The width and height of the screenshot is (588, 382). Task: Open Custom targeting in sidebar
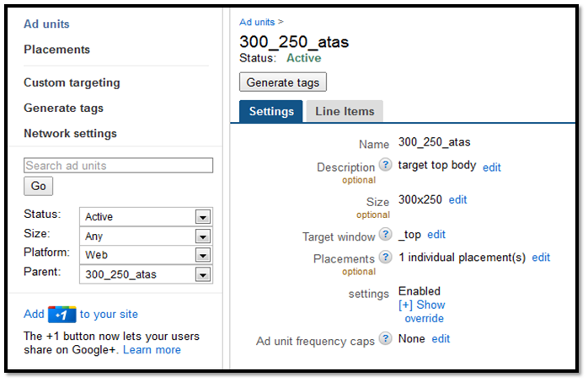(x=72, y=83)
